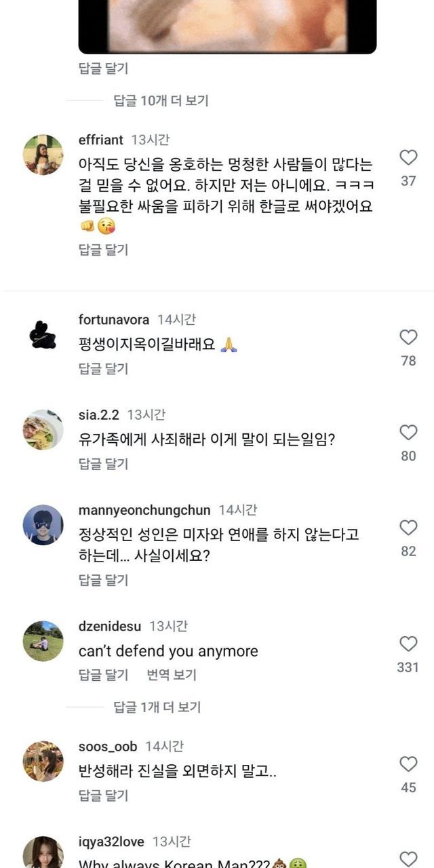Tap the heart on soos_oob's comment

(x=408, y=764)
